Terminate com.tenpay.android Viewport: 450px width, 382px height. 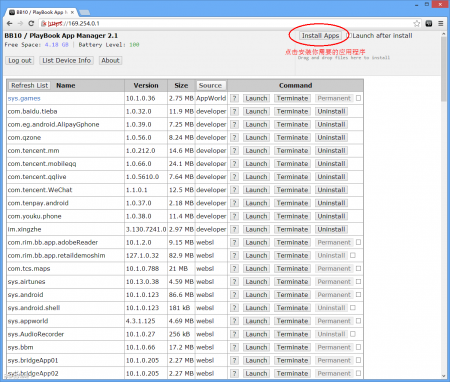[292, 203]
